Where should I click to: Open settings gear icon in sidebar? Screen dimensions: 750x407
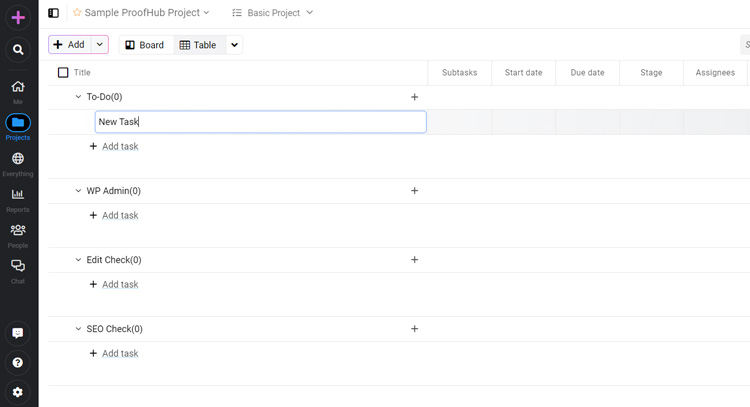click(x=18, y=392)
